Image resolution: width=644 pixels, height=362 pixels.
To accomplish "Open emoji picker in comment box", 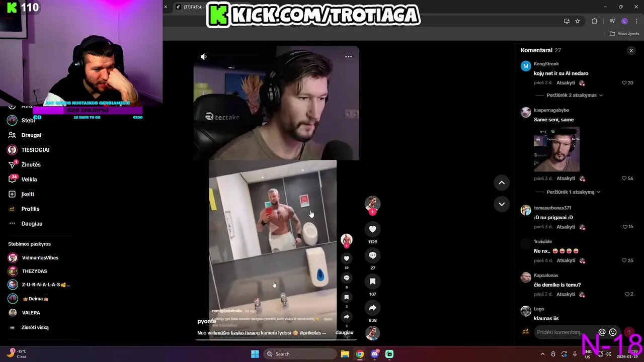I will pos(613,332).
